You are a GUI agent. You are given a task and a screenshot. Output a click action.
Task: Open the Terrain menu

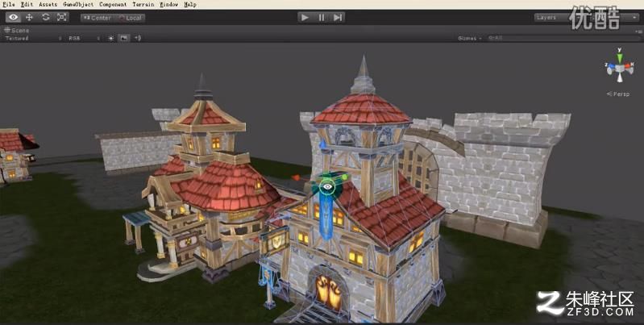coord(143,5)
